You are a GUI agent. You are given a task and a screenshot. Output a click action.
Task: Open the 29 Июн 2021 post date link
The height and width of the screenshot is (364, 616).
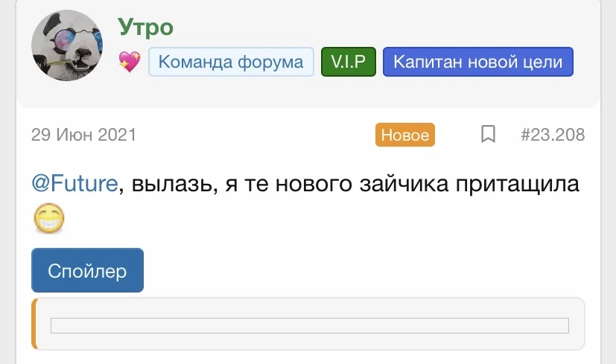point(83,135)
